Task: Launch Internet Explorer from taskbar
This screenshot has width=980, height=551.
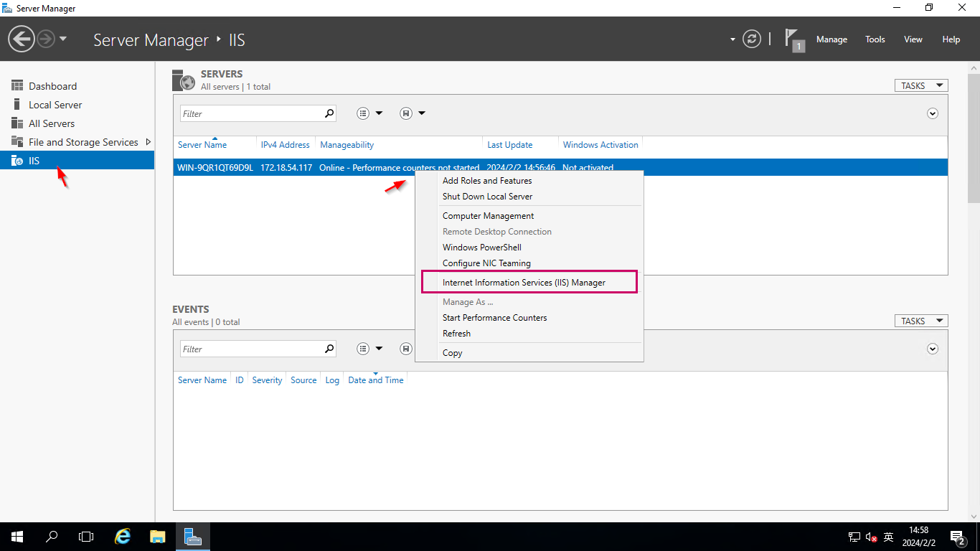Action: [123, 537]
